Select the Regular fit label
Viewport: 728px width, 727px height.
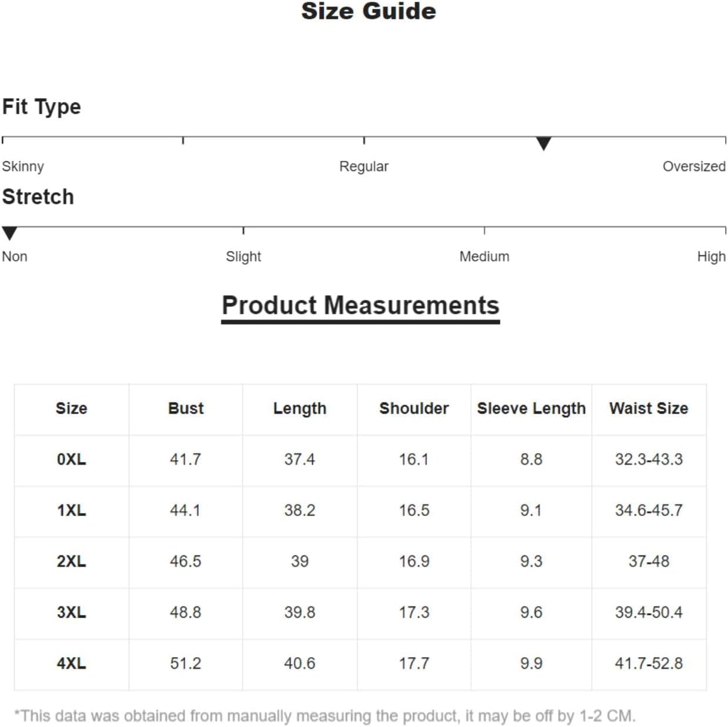pos(364,166)
